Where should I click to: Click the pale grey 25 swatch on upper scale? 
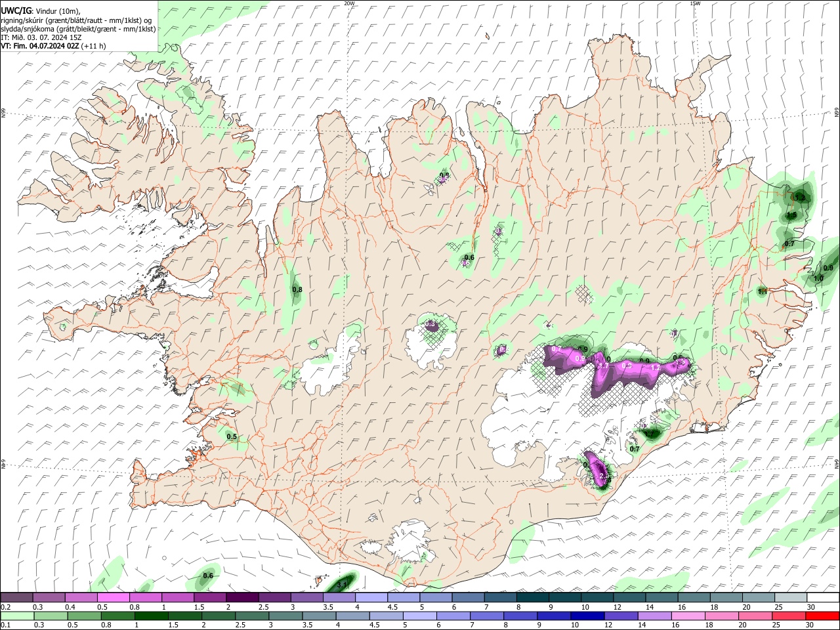[789, 598]
